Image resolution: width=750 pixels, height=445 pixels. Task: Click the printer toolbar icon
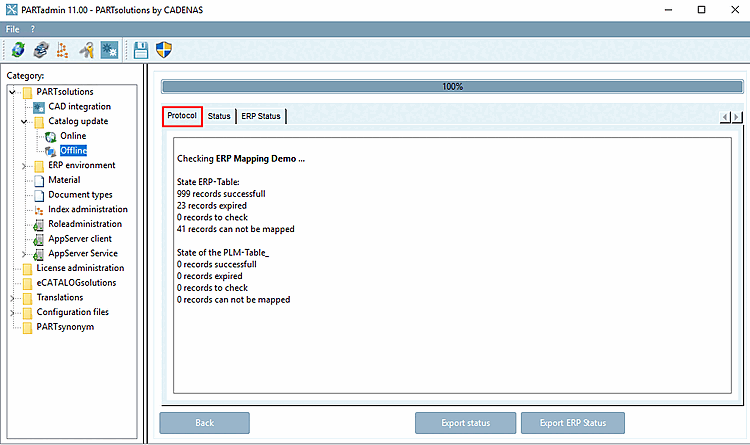coord(41,50)
